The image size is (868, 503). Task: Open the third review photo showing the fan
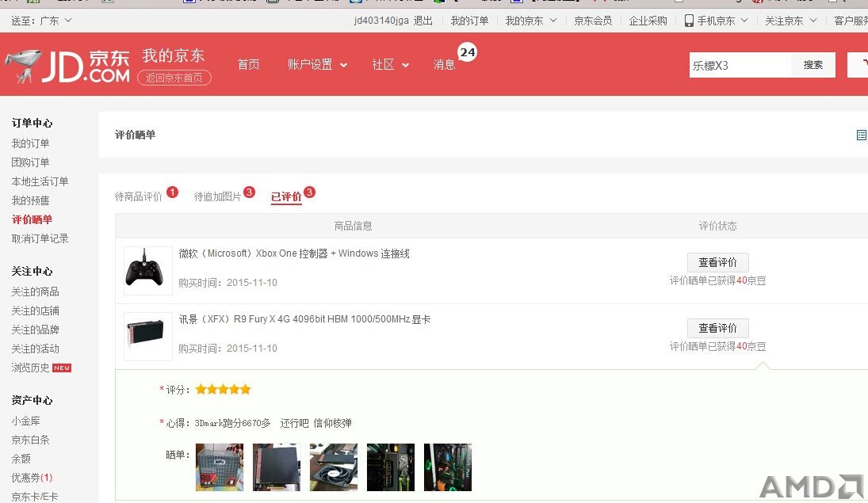tap(333, 467)
